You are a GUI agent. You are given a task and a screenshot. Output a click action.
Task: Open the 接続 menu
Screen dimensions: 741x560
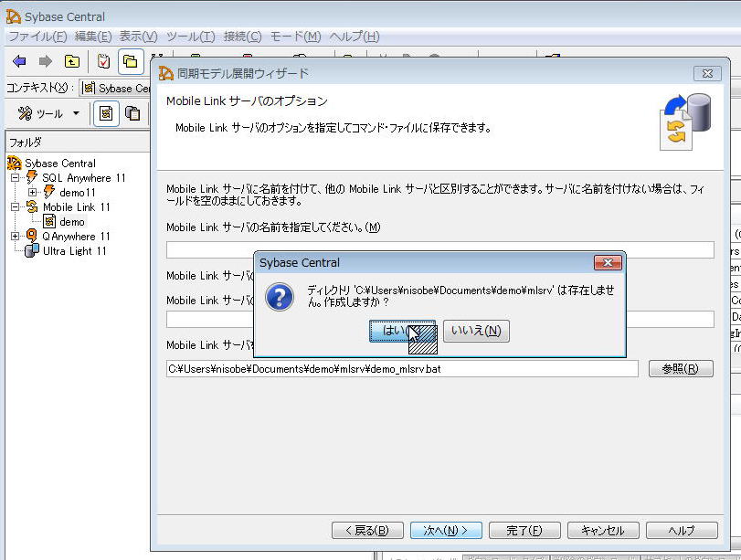pos(242,37)
